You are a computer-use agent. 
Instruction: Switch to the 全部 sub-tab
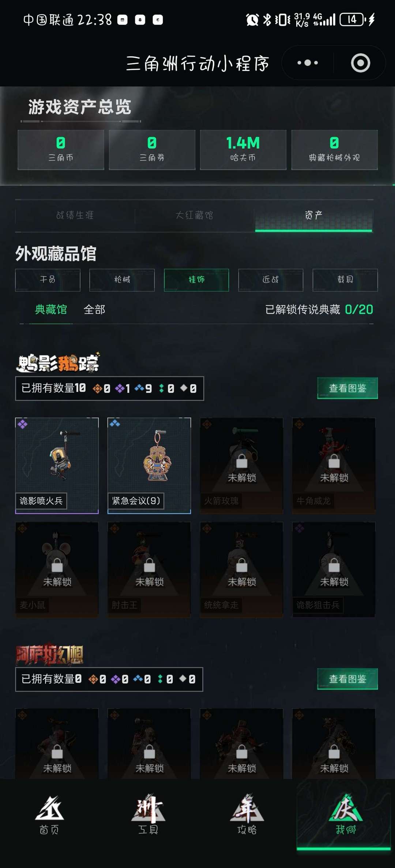[94, 310]
